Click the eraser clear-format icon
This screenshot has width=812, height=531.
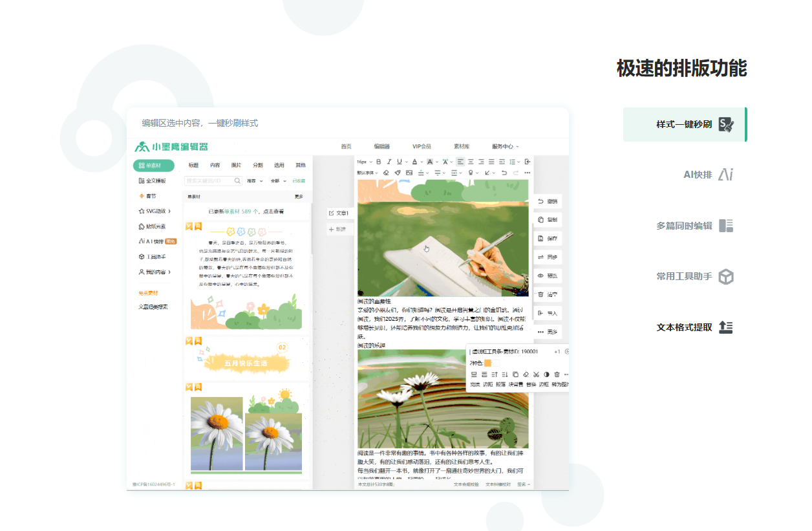pos(386,173)
